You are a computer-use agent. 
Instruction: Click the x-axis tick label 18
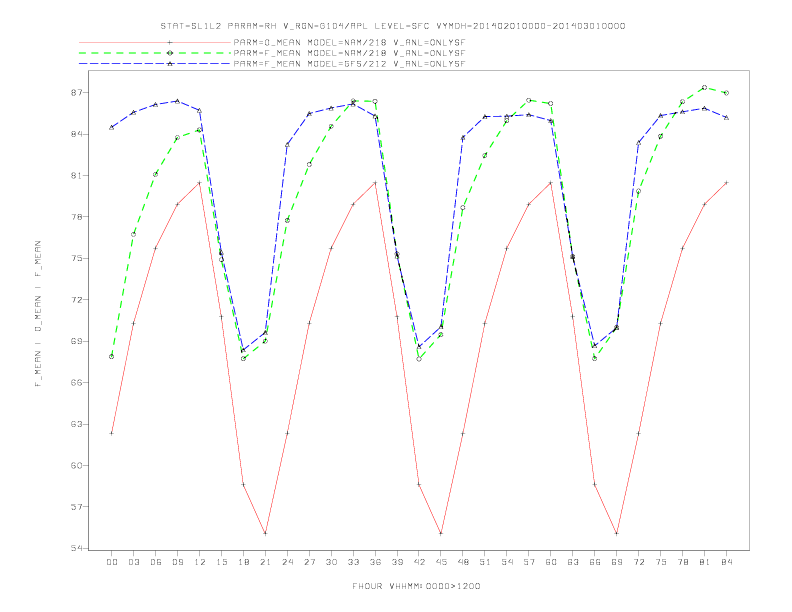(243, 562)
